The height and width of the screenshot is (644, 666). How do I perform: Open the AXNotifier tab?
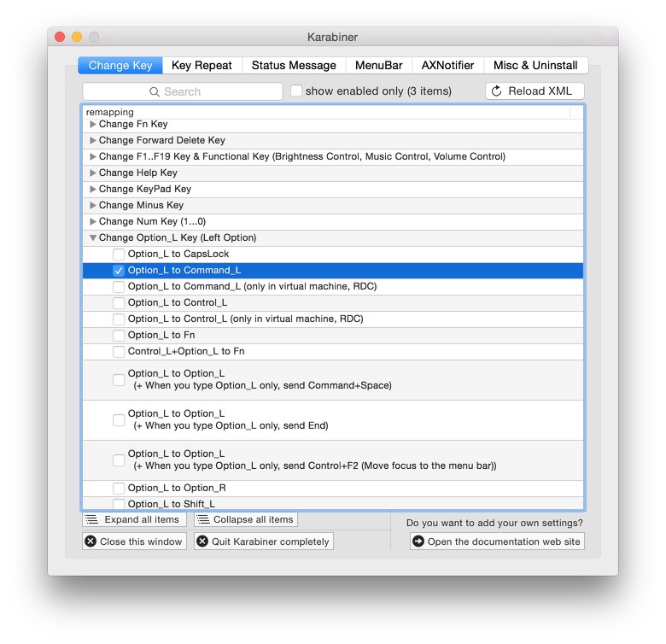[x=447, y=66]
